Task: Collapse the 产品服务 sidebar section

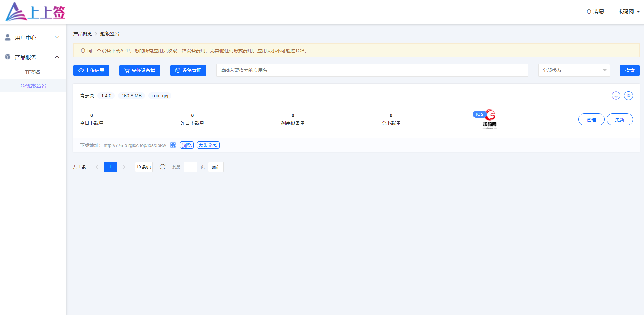Action: click(x=33, y=57)
